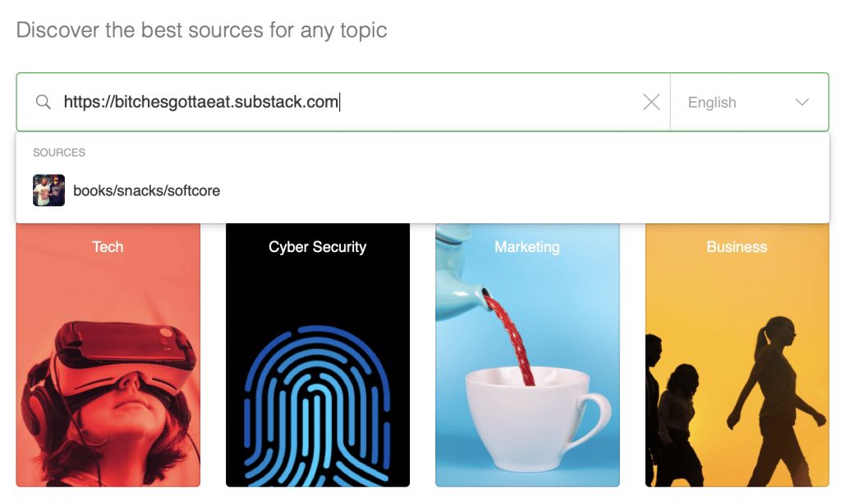Open the Cyber Security topic card
This screenshot has width=841, height=504.
318,355
